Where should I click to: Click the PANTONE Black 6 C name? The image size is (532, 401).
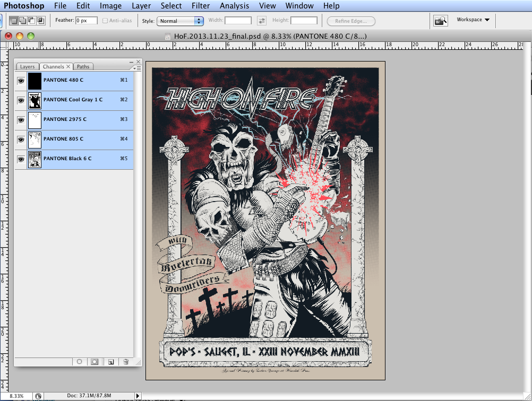(67, 159)
